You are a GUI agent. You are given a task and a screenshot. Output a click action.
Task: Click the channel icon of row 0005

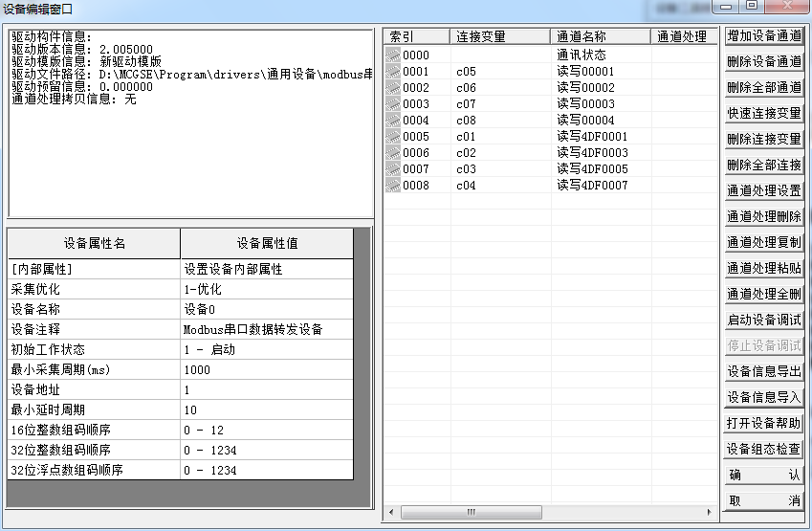tap(393, 136)
